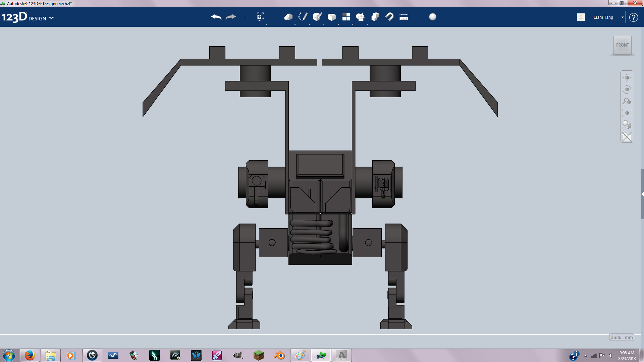
Task: Toggle the show/hide solids and meshes icon
Action: coord(627,137)
